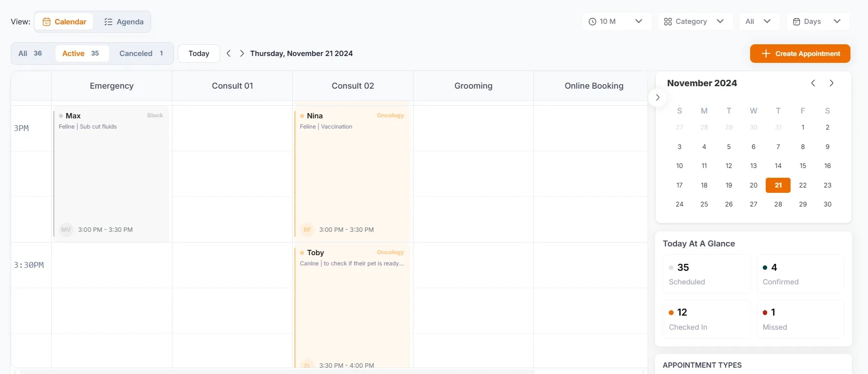Pick November 14 in the mini calendar

click(x=778, y=166)
